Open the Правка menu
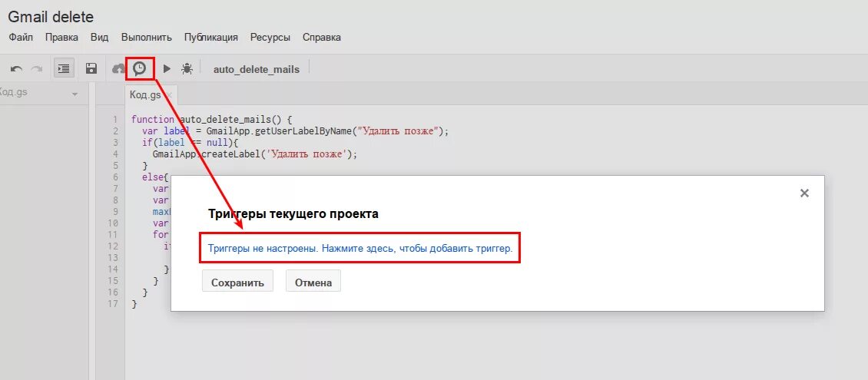 [61, 37]
